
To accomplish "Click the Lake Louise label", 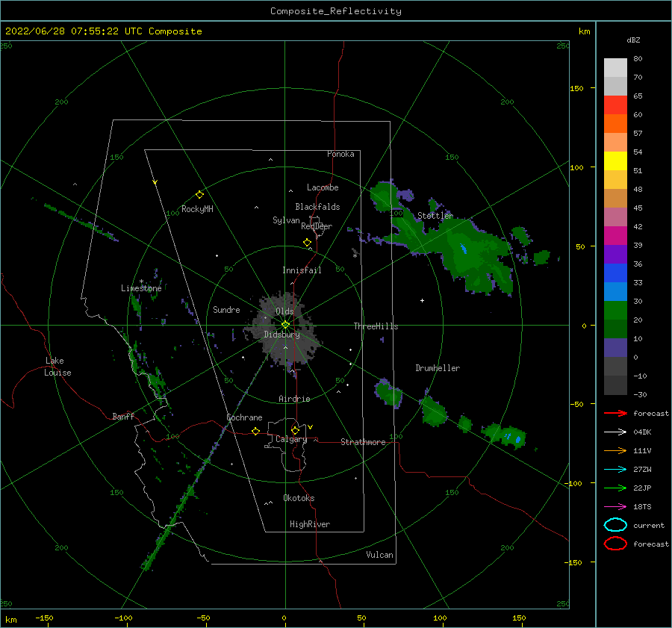I will pyautogui.click(x=57, y=367).
